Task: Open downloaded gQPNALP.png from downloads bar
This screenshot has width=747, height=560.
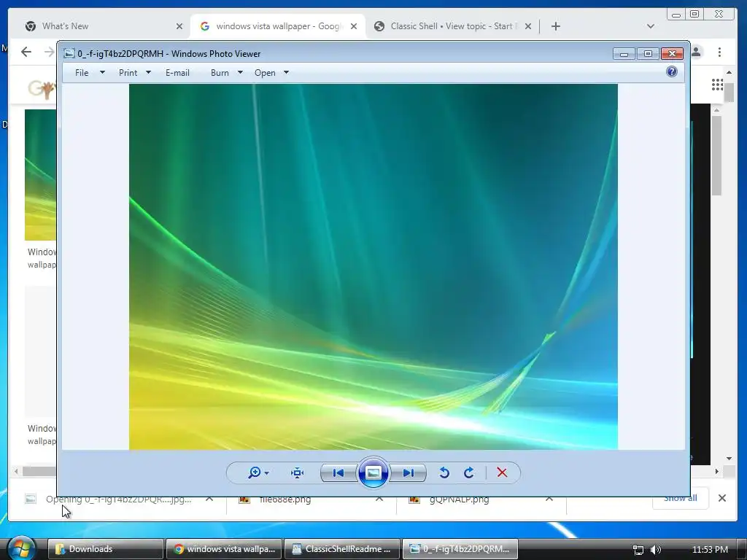Action: (x=460, y=499)
